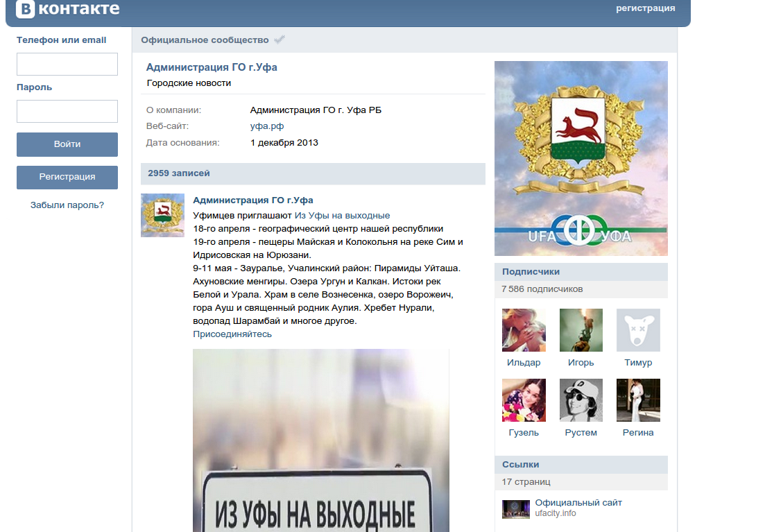Open Тимур's default dog avatar
The height and width of the screenshot is (532, 765).
click(x=638, y=330)
